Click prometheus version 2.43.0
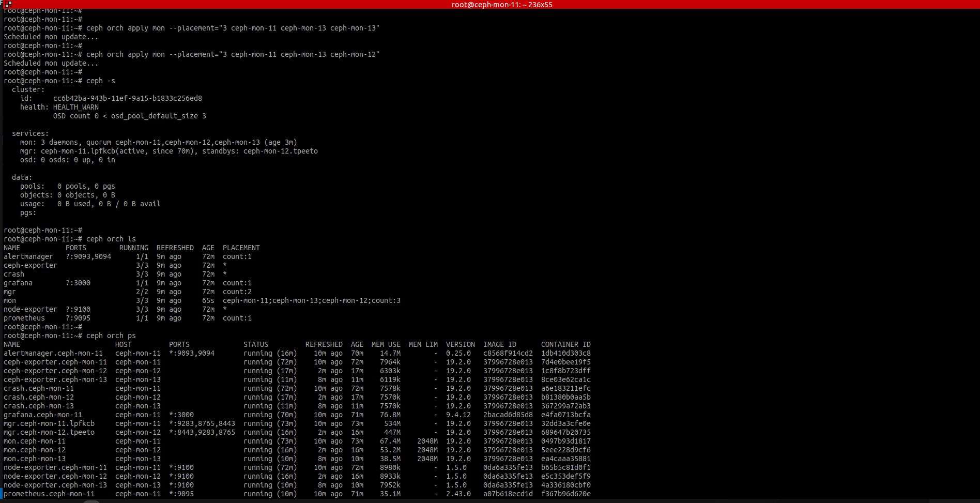Viewport: 980px width, 503px height. (458, 494)
